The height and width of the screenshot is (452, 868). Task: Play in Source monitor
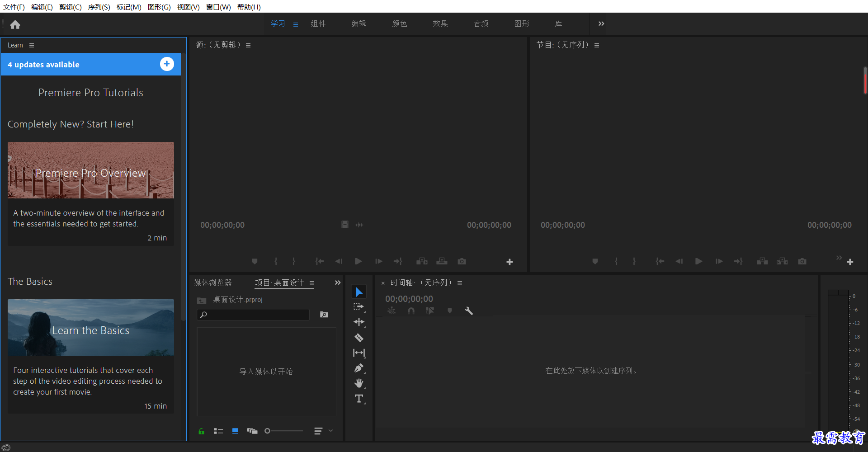click(x=358, y=261)
